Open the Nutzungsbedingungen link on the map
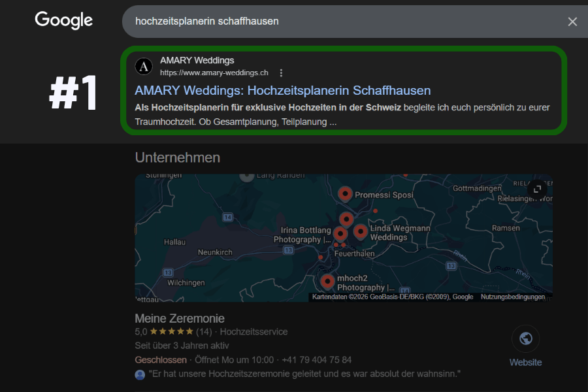Viewport: 588px width, 392px height. point(513,297)
